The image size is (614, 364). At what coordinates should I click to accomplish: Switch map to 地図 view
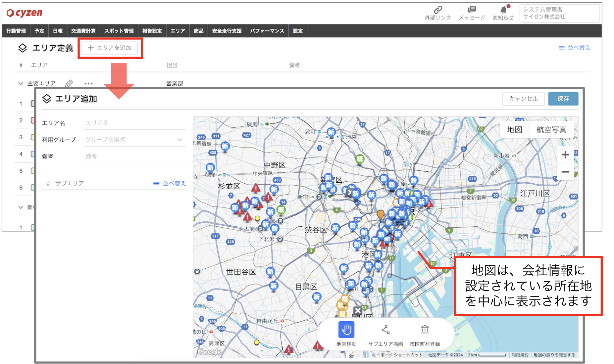[x=514, y=129]
